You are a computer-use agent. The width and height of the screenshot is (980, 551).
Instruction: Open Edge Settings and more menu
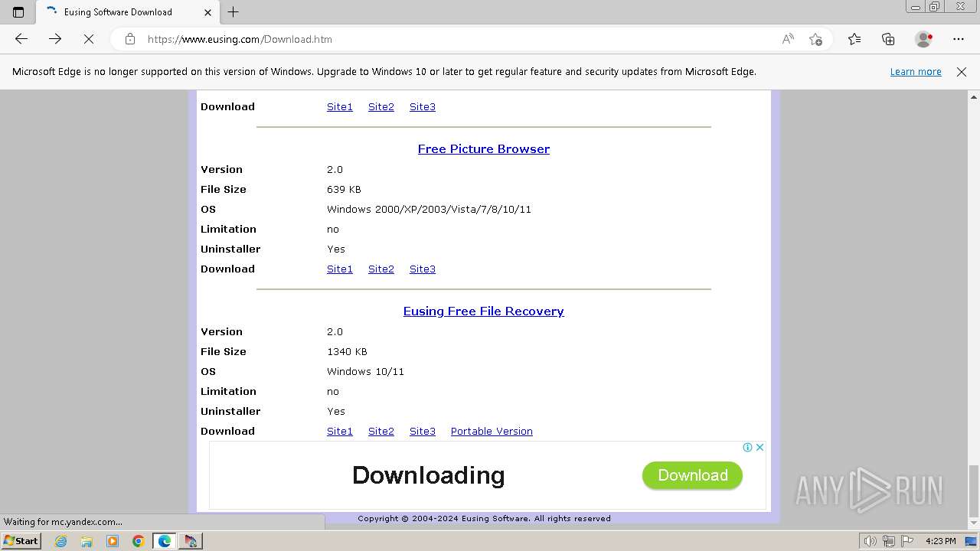(x=959, y=39)
